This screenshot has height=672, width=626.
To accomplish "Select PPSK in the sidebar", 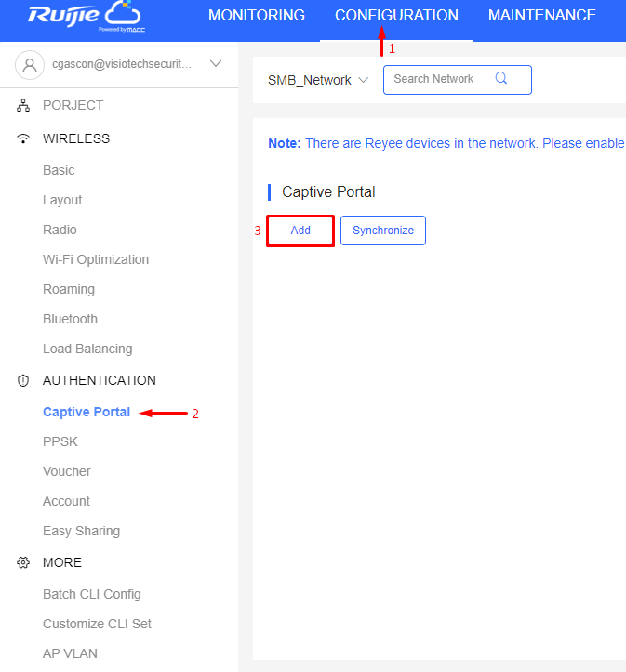I will pos(60,441).
